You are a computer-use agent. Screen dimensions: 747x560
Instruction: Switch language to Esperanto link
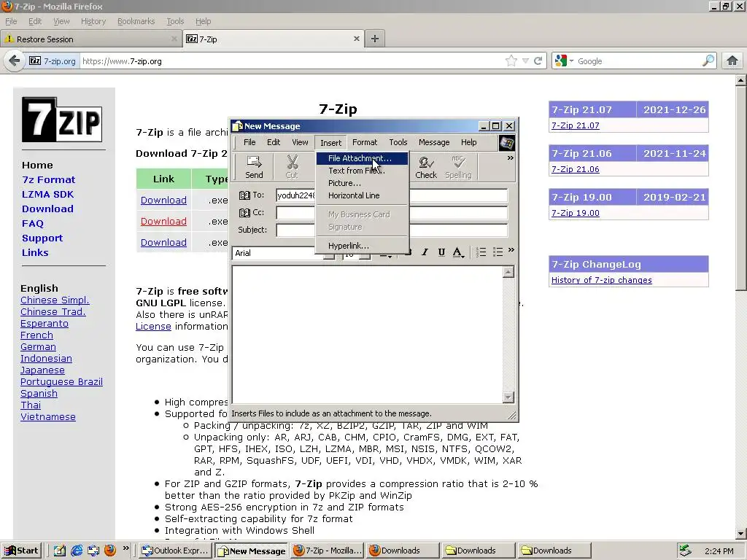tap(44, 323)
